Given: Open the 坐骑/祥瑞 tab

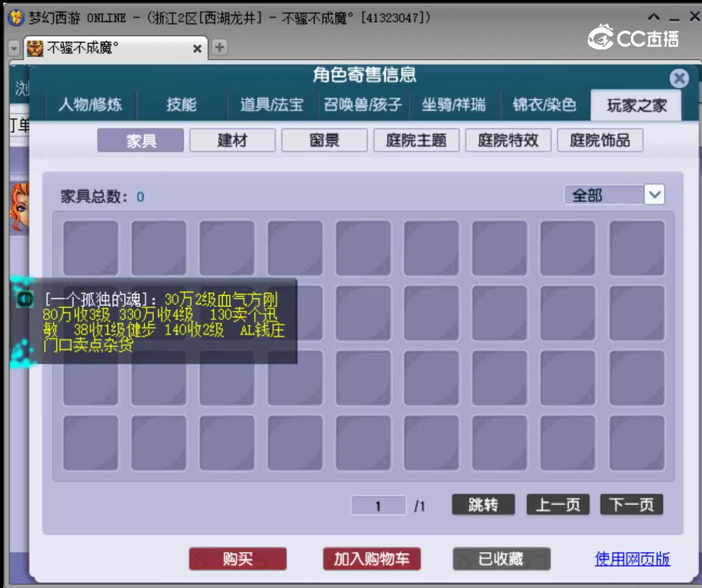Looking at the screenshot, I should 454,104.
